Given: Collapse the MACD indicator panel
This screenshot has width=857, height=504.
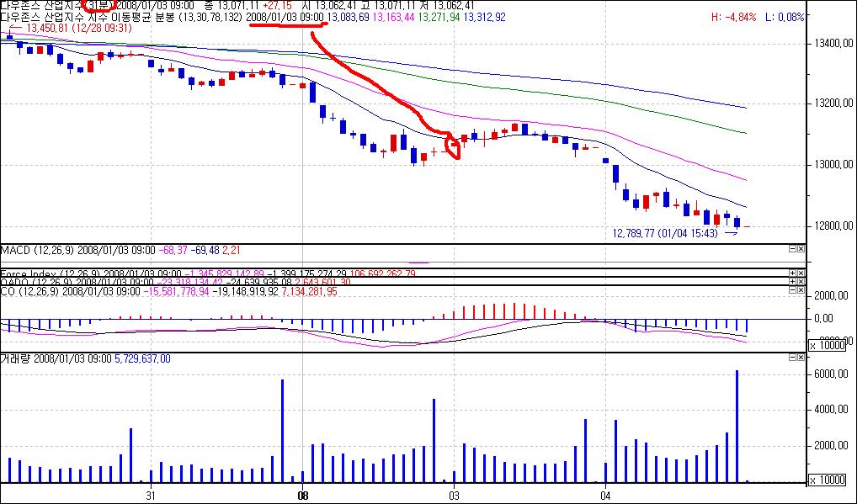Looking at the screenshot, I should [x=792, y=250].
